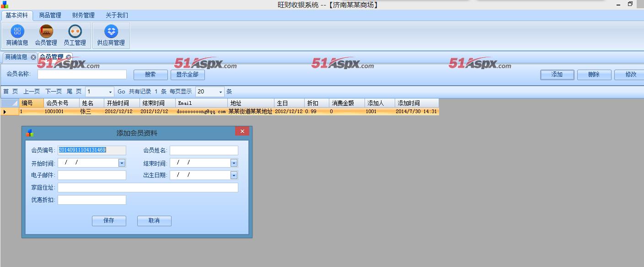Click the 删除 member button
Image resolution: width=644 pixels, height=267 pixels.
pos(594,75)
